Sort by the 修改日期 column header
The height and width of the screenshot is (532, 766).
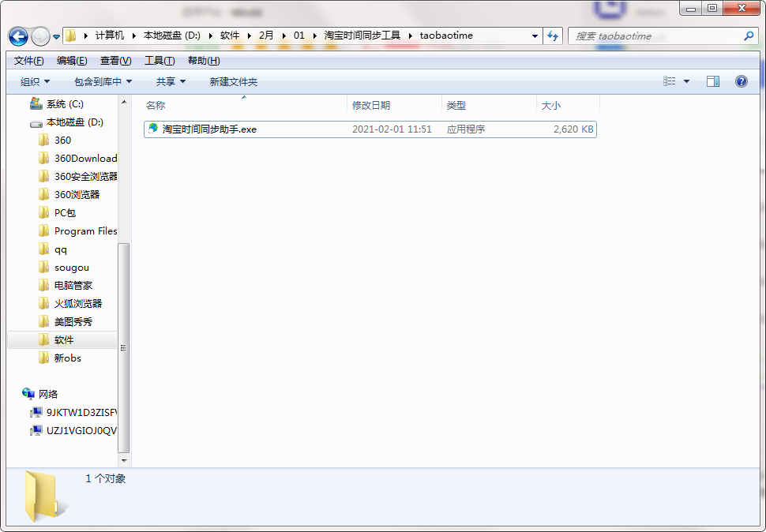(394, 105)
